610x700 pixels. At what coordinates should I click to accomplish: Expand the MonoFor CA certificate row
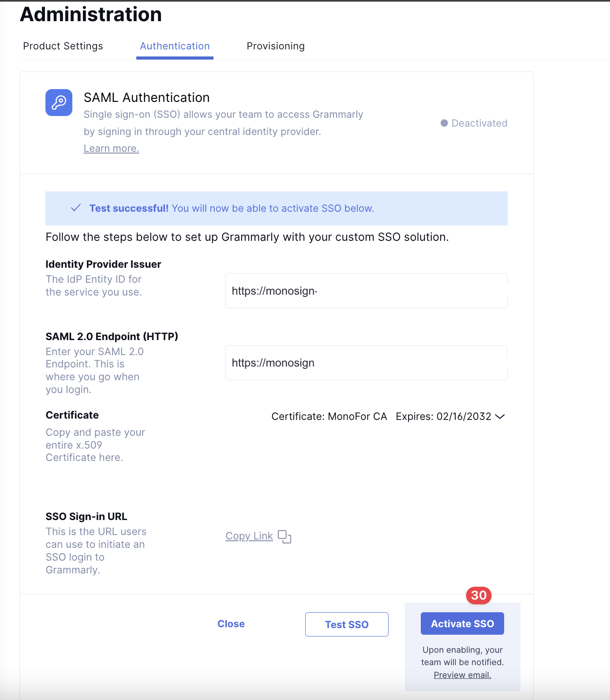(x=329, y=416)
